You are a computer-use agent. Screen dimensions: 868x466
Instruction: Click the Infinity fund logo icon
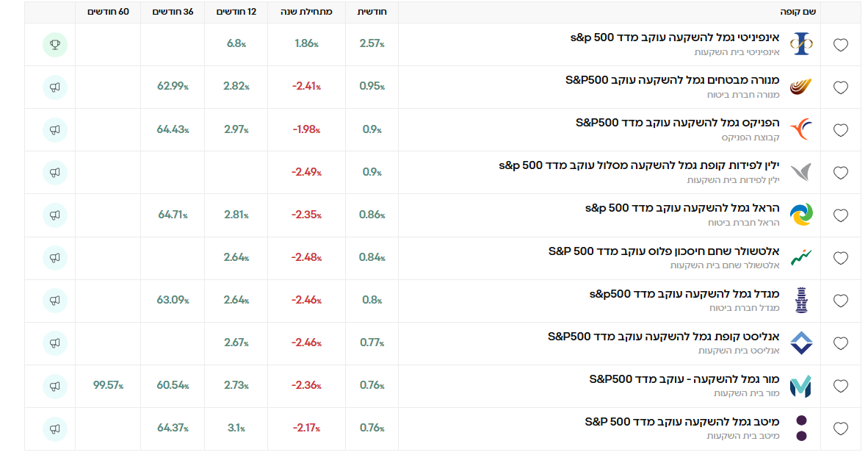click(801, 45)
